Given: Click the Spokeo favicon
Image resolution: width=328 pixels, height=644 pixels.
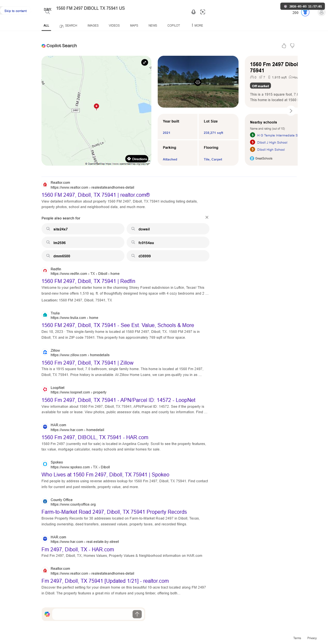Looking at the screenshot, I should (45, 464).
